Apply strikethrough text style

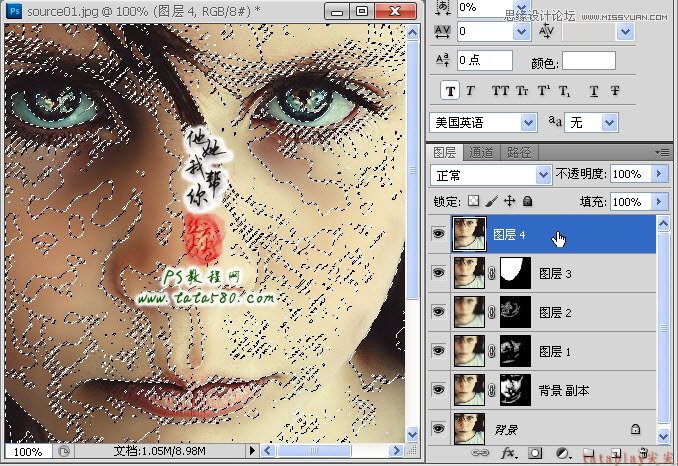(x=617, y=91)
